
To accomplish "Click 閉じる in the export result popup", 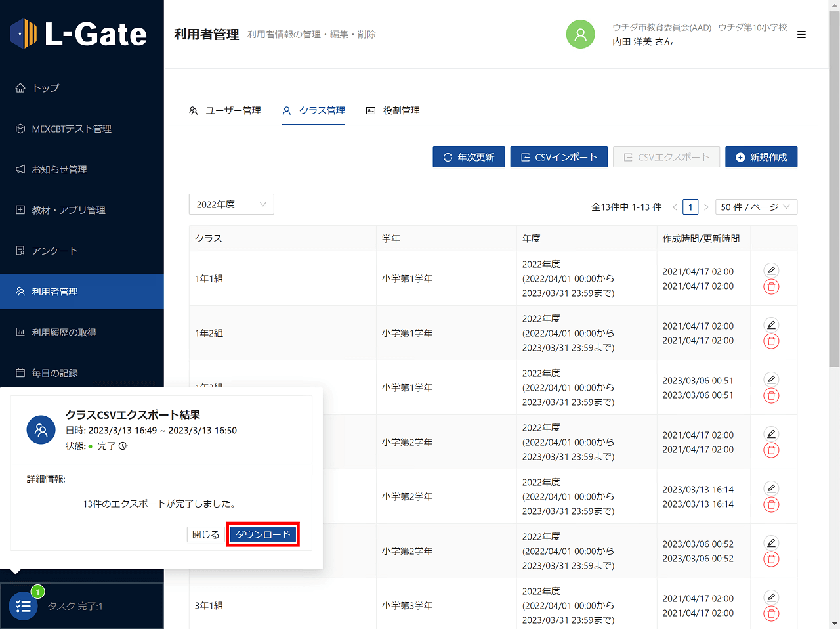I will (206, 534).
